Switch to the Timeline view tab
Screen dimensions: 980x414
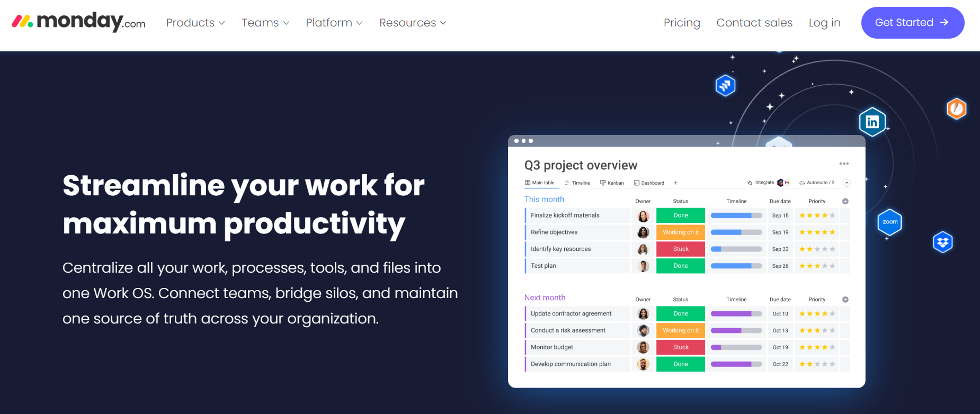pyautogui.click(x=577, y=183)
